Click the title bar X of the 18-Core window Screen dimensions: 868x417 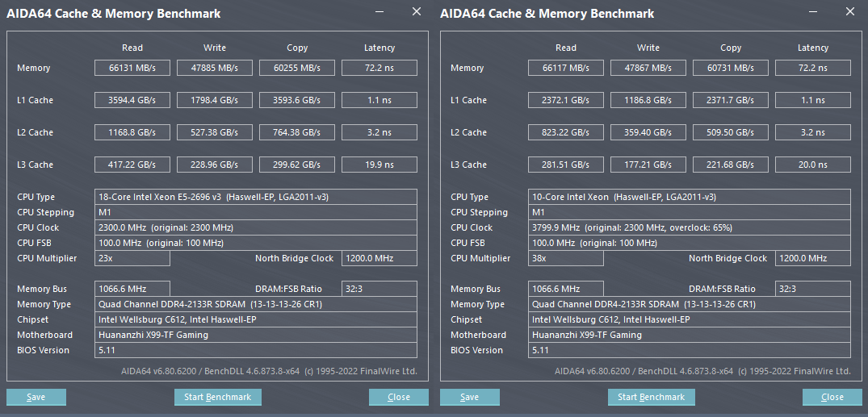(x=417, y=12)
